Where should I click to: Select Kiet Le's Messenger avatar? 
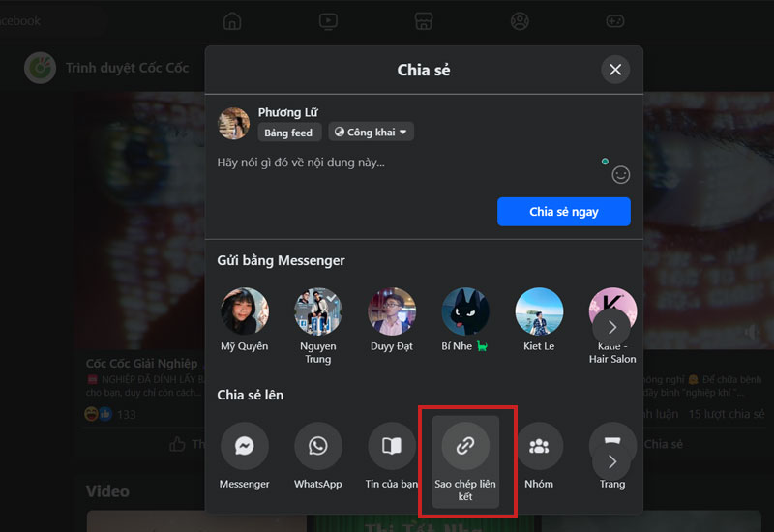pyautogui.click(x=539, y=311)
